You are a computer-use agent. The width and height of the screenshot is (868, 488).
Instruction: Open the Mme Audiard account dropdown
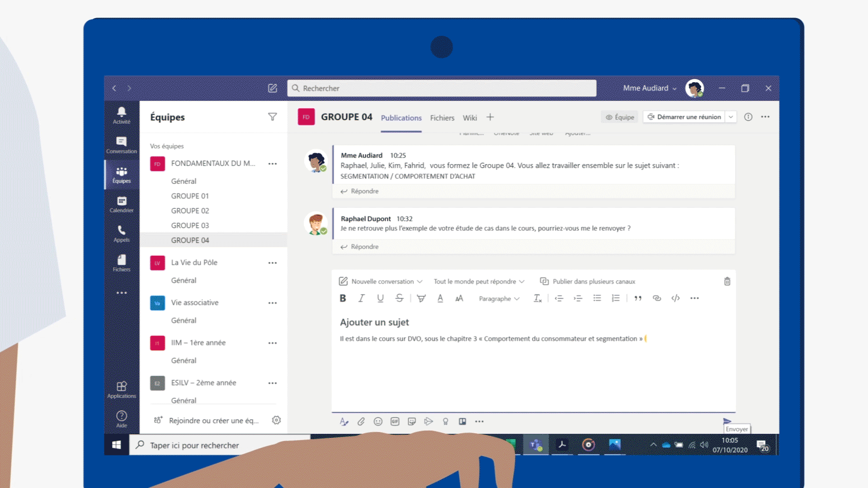(x=650, y=88)
